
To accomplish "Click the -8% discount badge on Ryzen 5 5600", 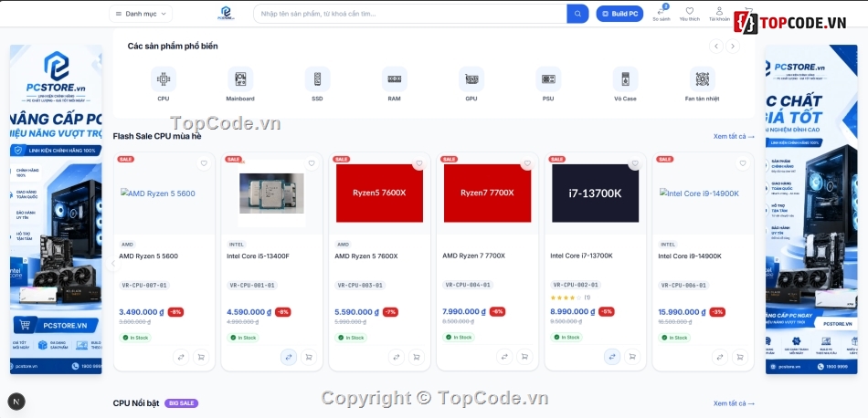I will pos(175,312).
